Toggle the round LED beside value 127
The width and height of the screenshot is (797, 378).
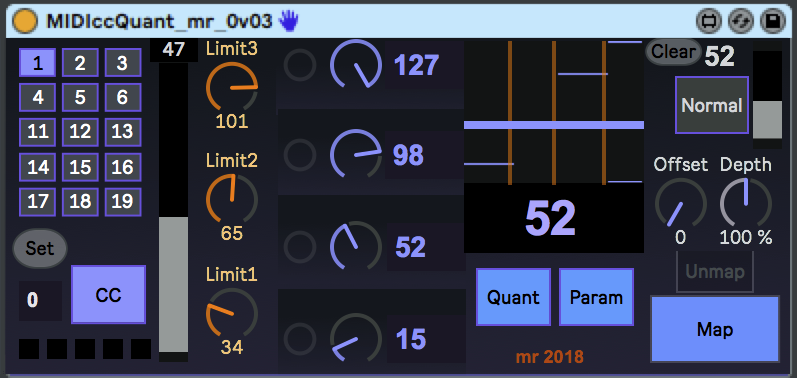coord(299,65)
